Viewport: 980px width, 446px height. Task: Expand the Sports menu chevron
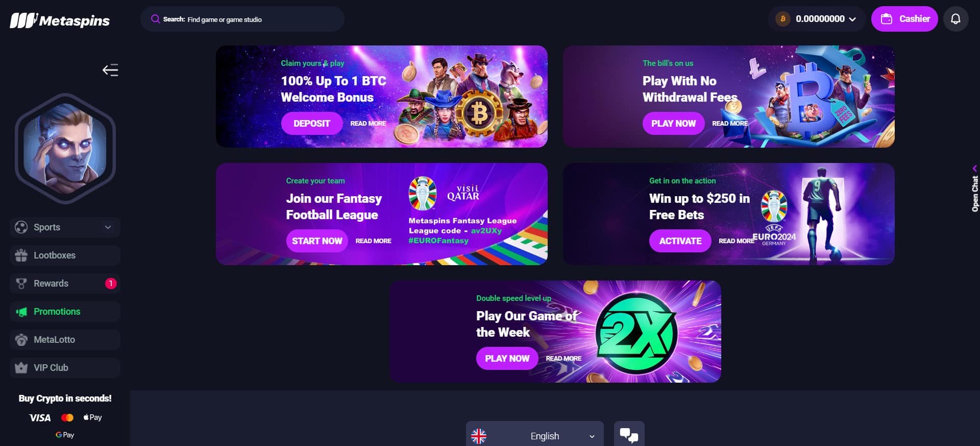pyautogui.click(x=108, y=227)
